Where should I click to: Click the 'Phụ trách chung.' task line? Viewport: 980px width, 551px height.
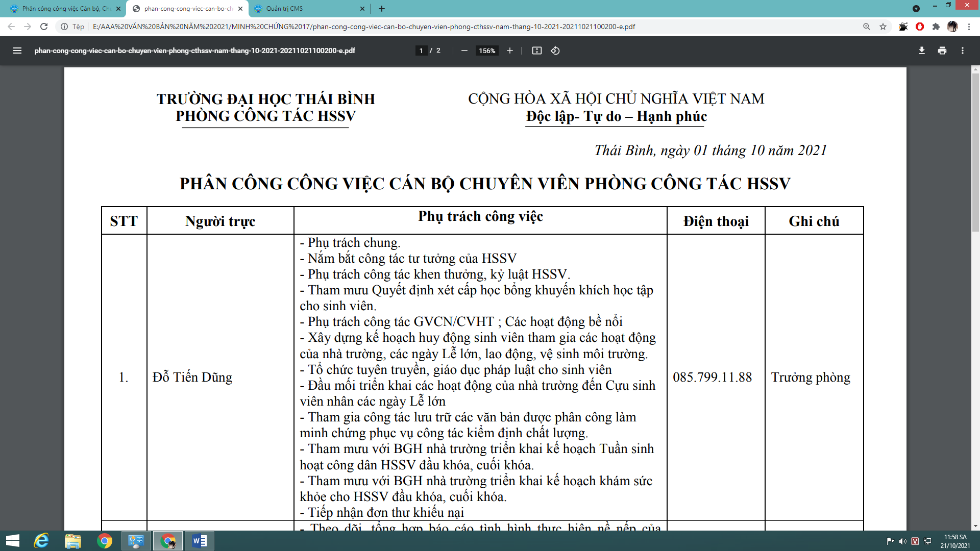click(x=350, y=242)
